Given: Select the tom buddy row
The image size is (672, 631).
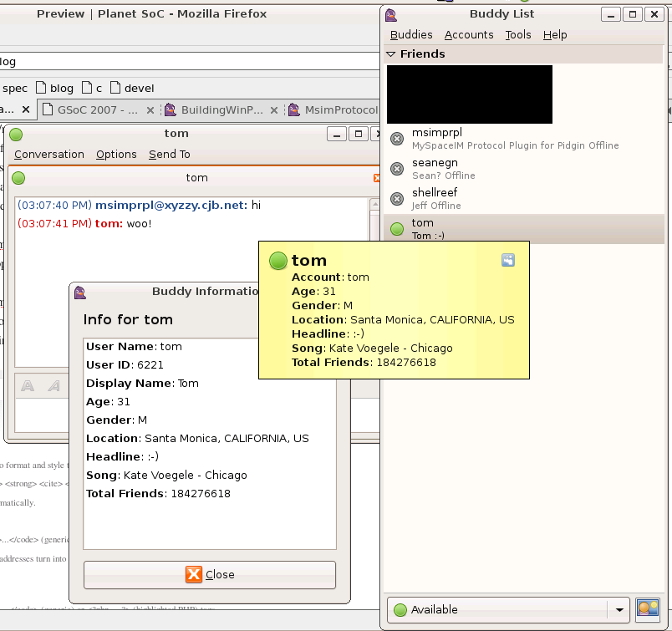Looking at the screenshot, I should pyautogui.click(x=524, y=229).
